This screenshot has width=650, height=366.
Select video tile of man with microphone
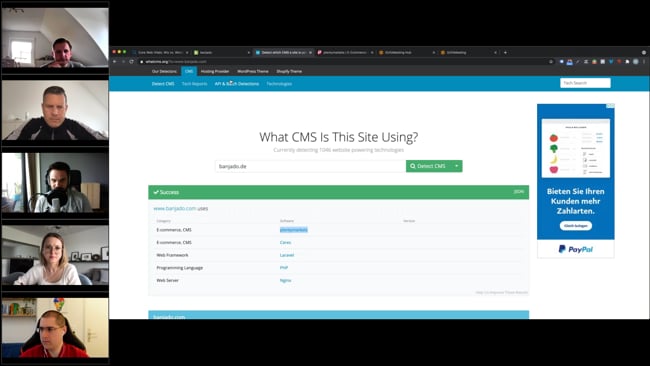(x=55, y=183)
